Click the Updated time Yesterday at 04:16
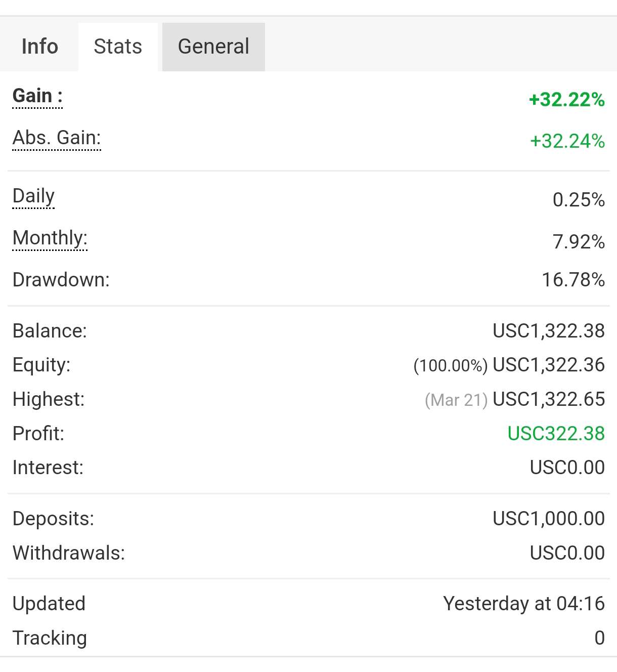The width and height of the screenshot is (617, 672). tap(523, 604)
